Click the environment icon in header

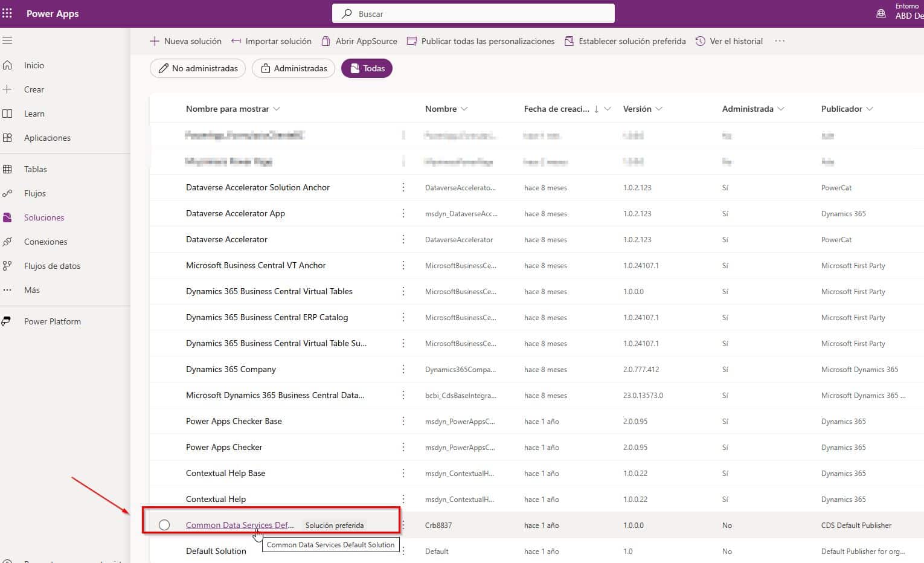(881, 13)
